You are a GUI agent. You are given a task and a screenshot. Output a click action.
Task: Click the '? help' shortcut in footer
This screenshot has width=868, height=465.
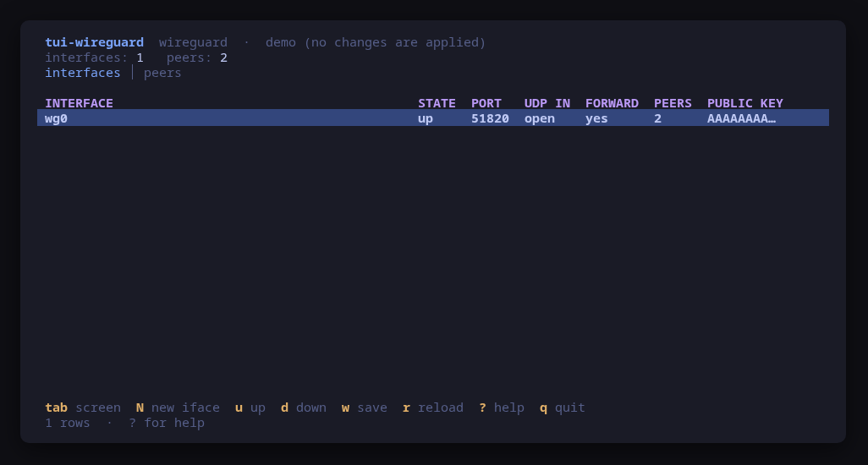pyautogui.click(x=502, y=408)
